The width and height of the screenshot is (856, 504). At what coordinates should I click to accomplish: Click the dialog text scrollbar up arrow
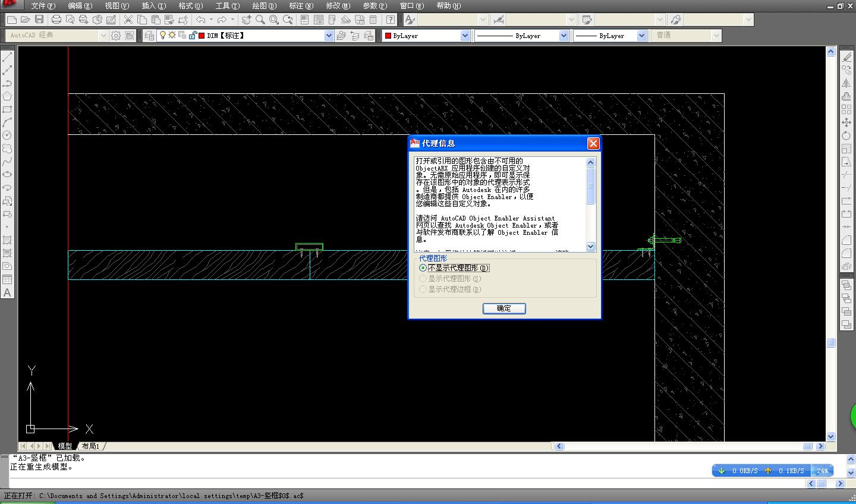click(x=590, y=162)
